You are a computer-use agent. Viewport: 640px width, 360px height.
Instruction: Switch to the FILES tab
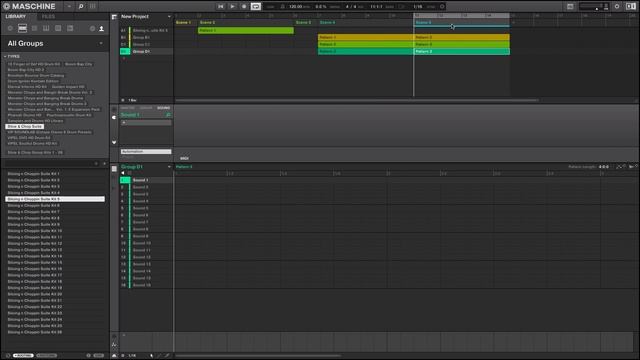[x=48, y=17]
